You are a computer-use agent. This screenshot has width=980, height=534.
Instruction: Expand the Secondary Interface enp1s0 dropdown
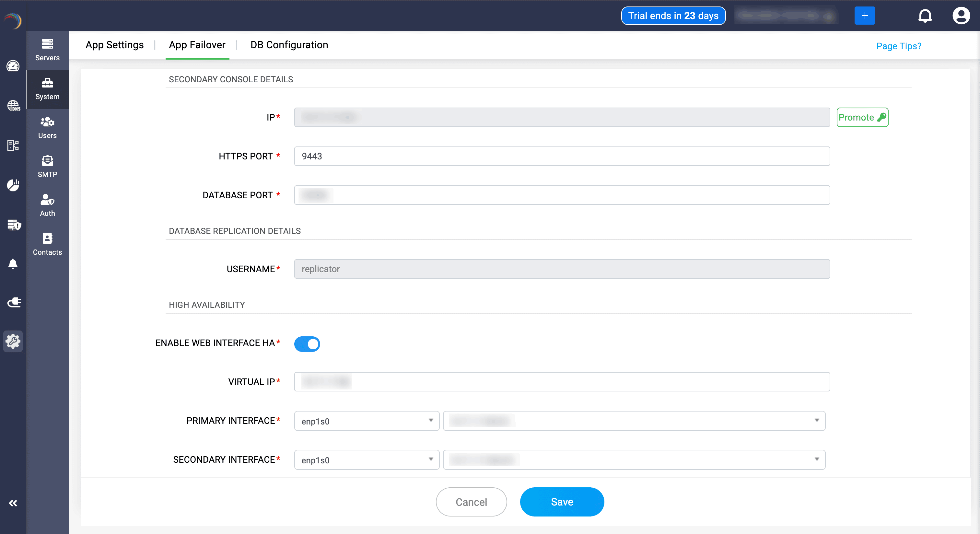point(367,459)
